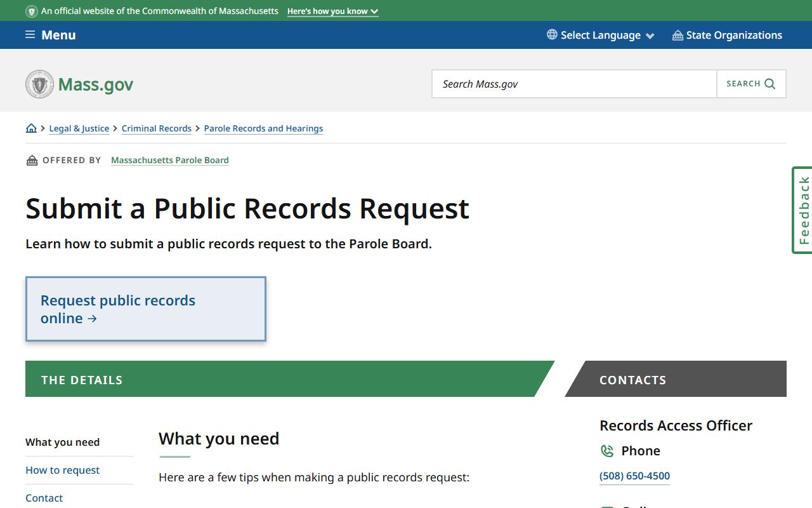Open Criminal Records breadcrumb
812x508 pixels.
[157, 128]
